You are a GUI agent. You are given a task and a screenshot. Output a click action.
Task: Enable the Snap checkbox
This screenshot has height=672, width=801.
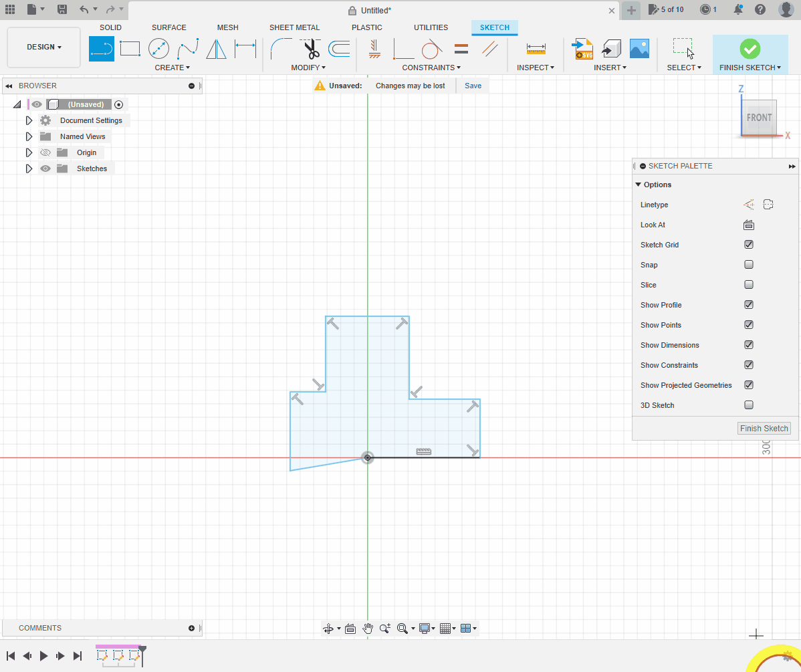click(749, 265)
